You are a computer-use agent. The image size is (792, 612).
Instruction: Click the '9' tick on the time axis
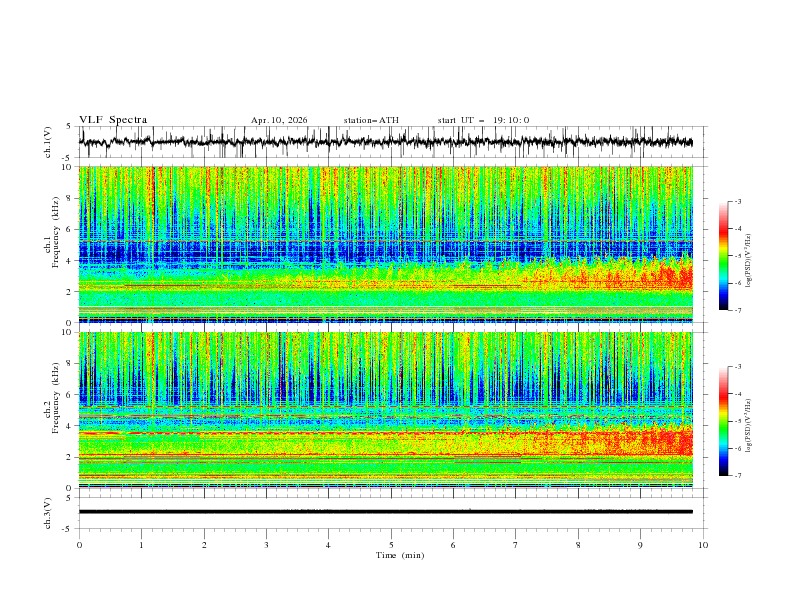[640, 545]
